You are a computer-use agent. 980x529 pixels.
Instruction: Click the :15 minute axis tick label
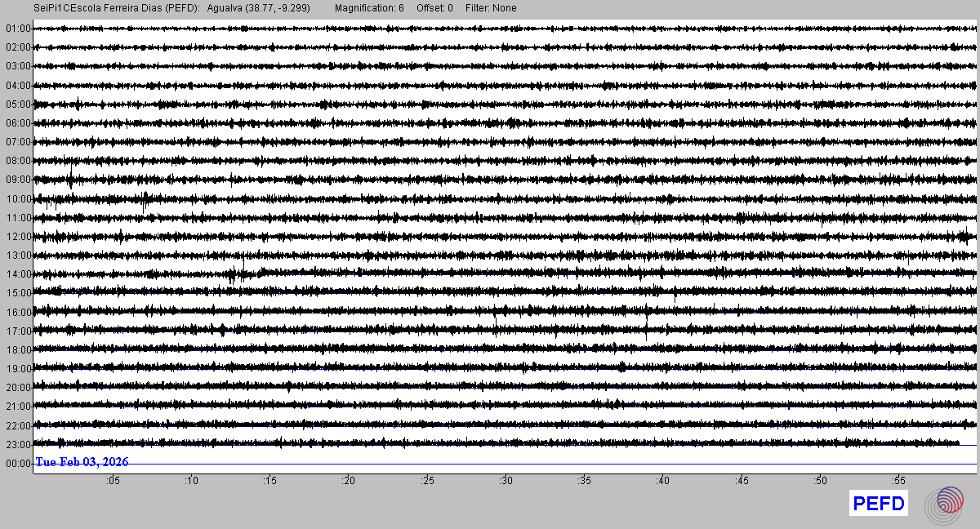(269, 482)
